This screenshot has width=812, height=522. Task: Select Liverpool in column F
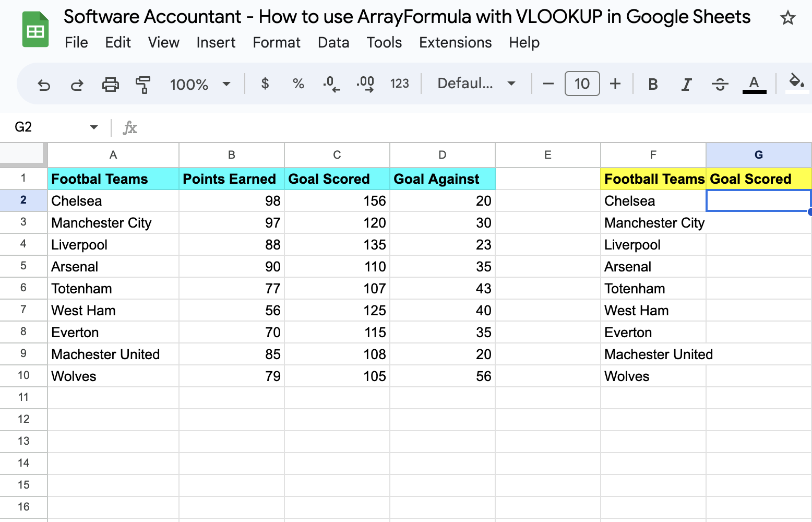point(653,244)
